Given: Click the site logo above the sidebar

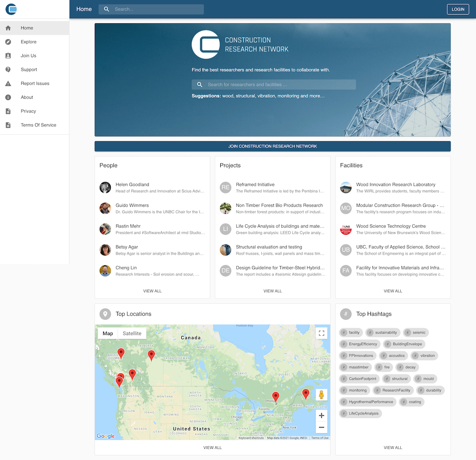Looking at the screenshot, I should [11, 9].
